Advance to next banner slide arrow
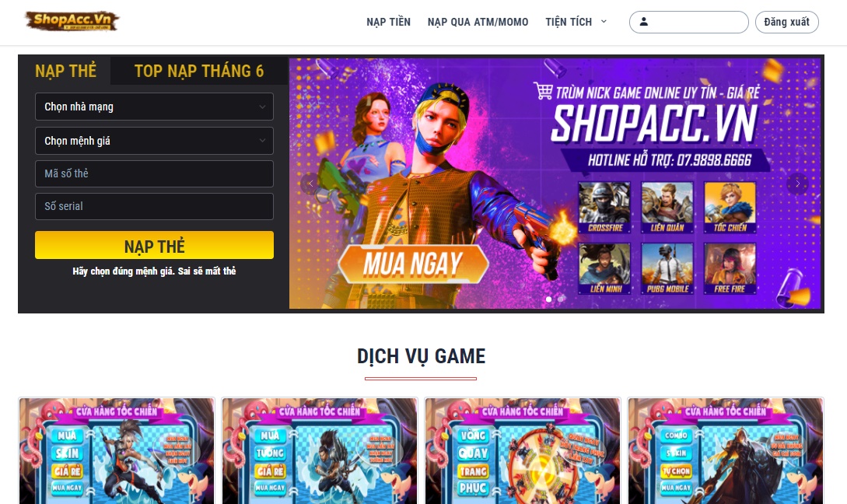This screenshot has width=847, height=504. point(797,184)
